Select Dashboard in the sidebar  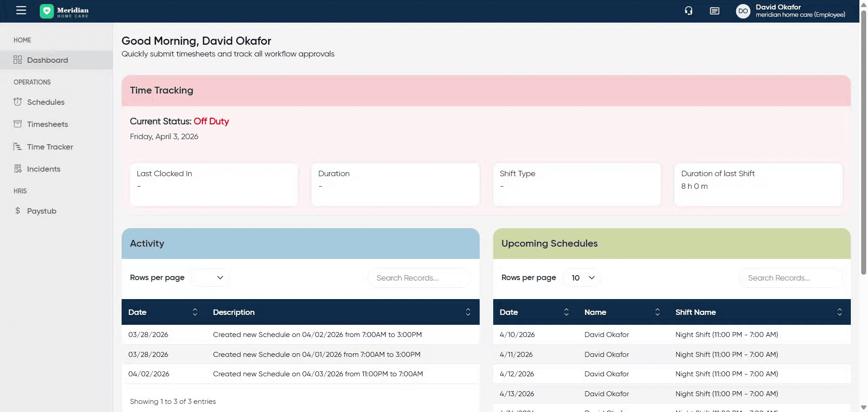pos(47,60)
